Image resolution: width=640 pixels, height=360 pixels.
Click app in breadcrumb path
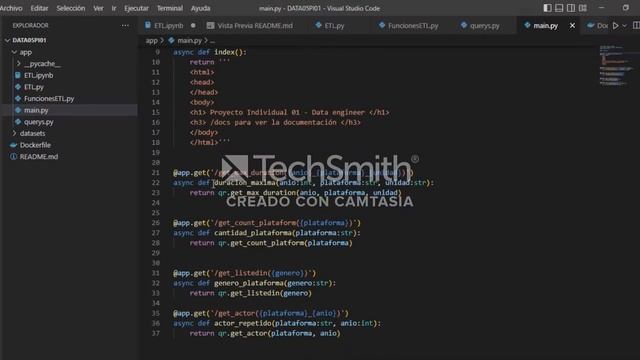point(151,40)
